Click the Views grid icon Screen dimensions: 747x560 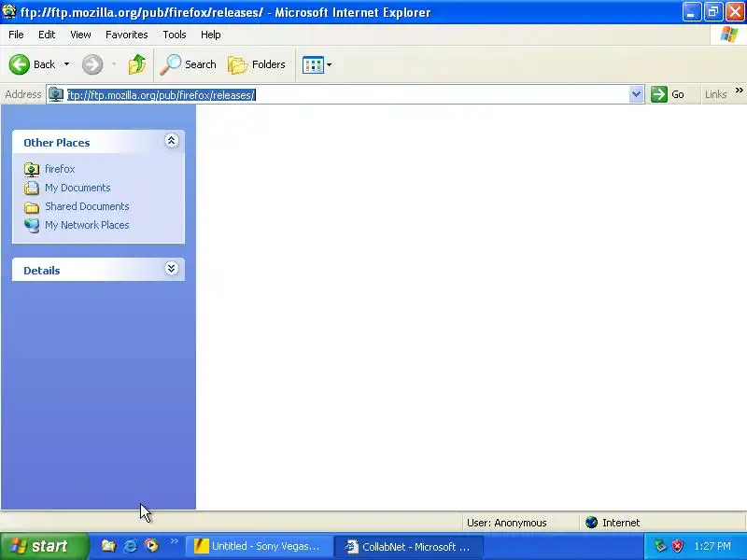(x=313, y=64)
